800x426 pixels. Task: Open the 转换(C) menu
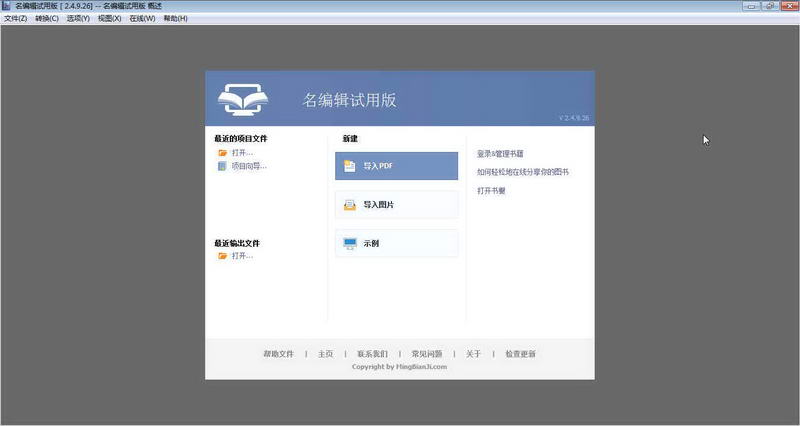[47, 18]
